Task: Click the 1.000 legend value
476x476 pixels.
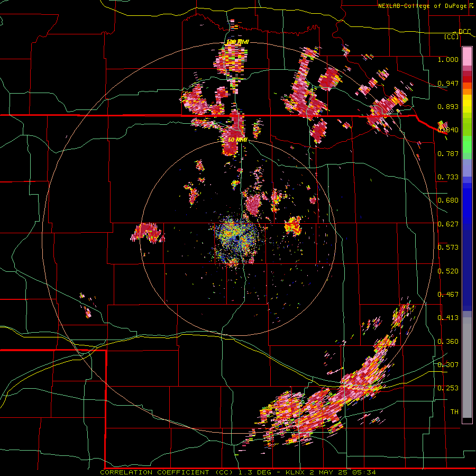Action: click(x=448, y=59)
